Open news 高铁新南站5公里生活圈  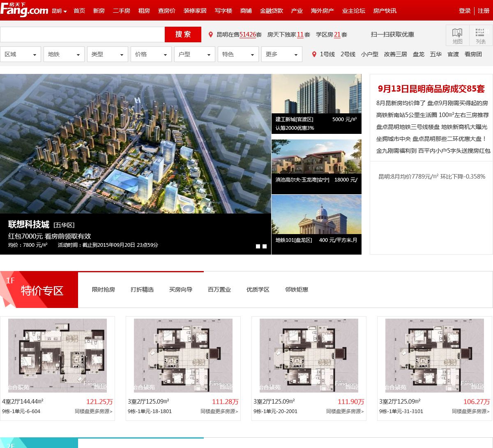pos(407,115)
